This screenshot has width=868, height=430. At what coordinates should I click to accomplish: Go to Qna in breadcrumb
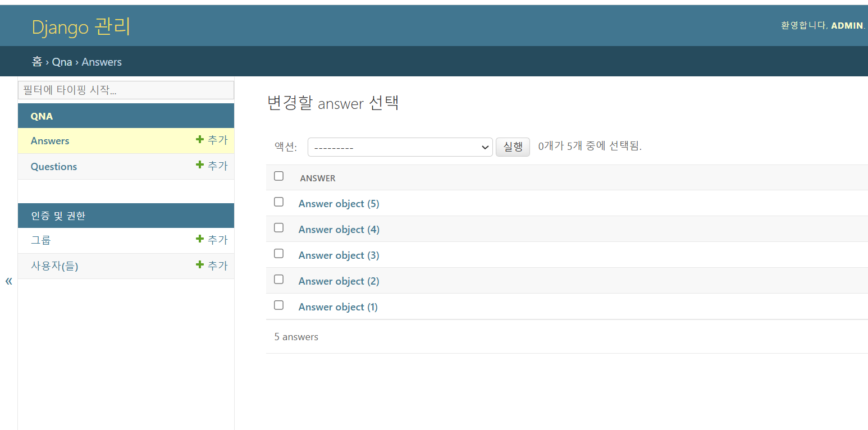(62, 62)
